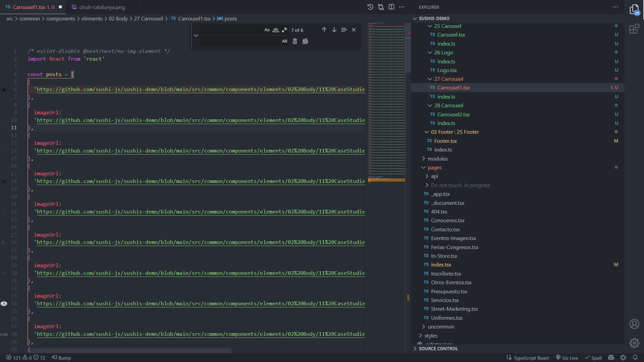Expand the modules folder in Explorer
Screen dimensions: 644x362
pos(438,159)
